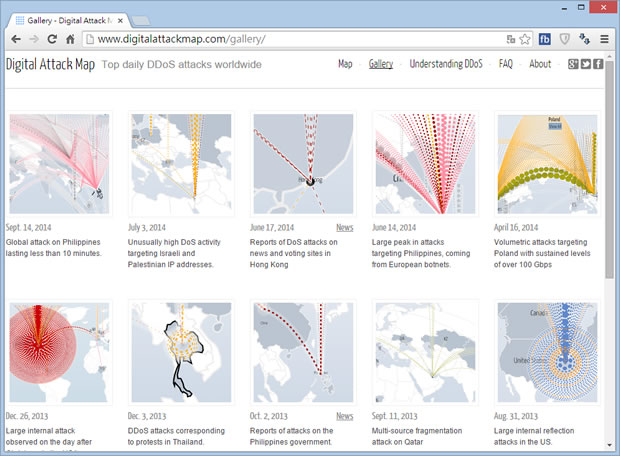The image size is (620, 456).
Task: Open the News link for June 17, 2014
Action: tap(345, 227)
